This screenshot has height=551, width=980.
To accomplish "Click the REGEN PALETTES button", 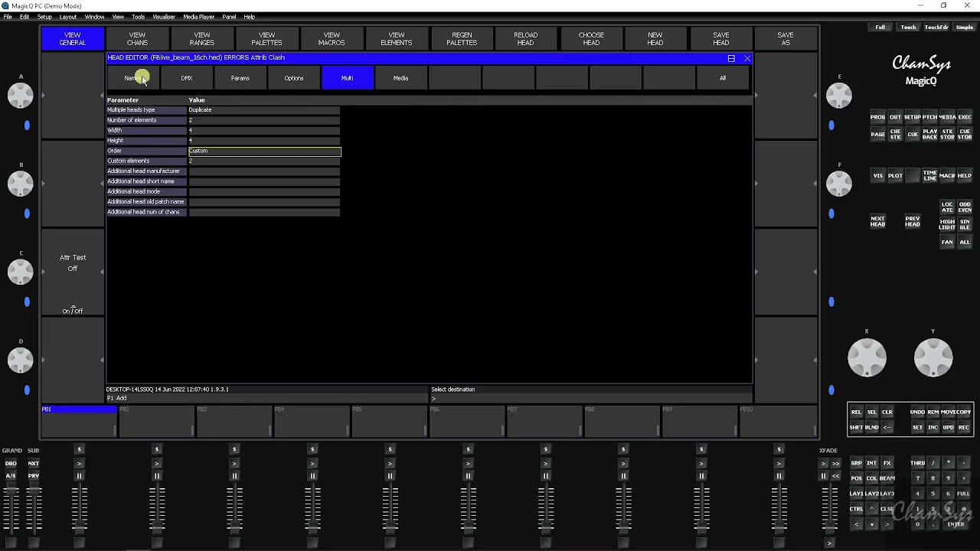I will pos(462,39).
